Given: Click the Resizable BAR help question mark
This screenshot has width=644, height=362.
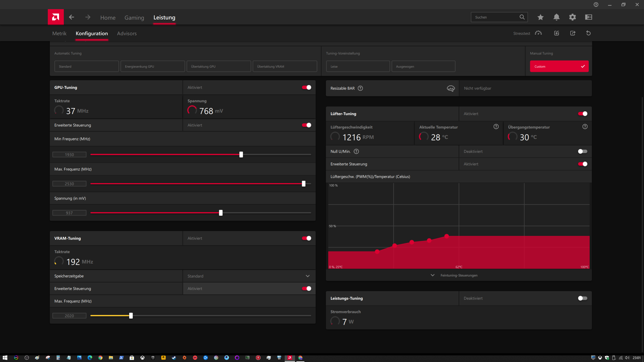Looking at the screenshot, I should coord(360,88).
